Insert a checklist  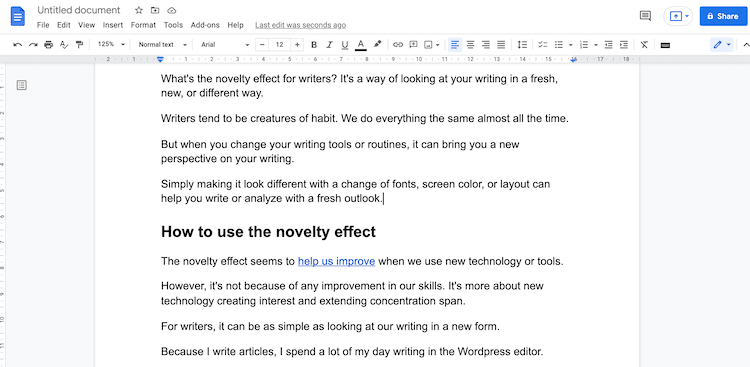tap(543, 44)
